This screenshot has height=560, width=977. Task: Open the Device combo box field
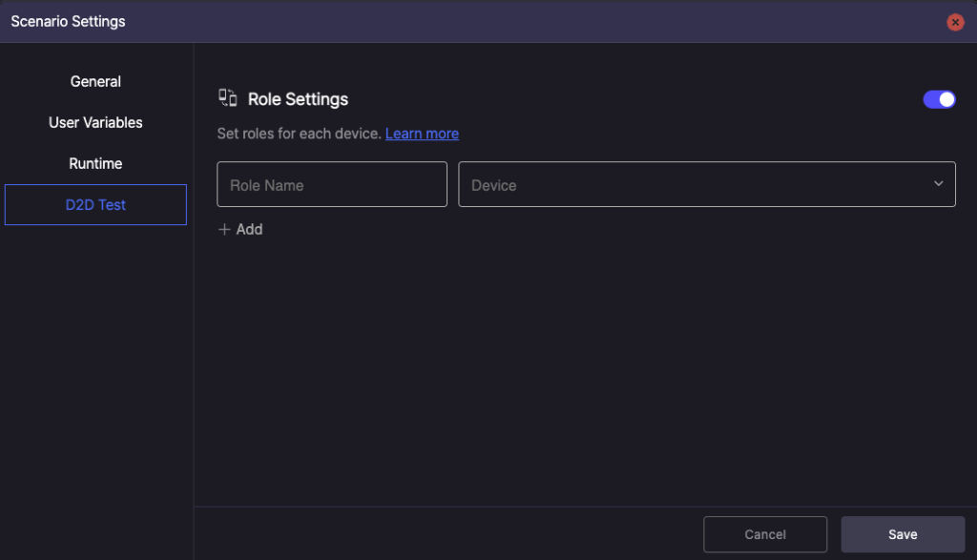click(706, 184)
